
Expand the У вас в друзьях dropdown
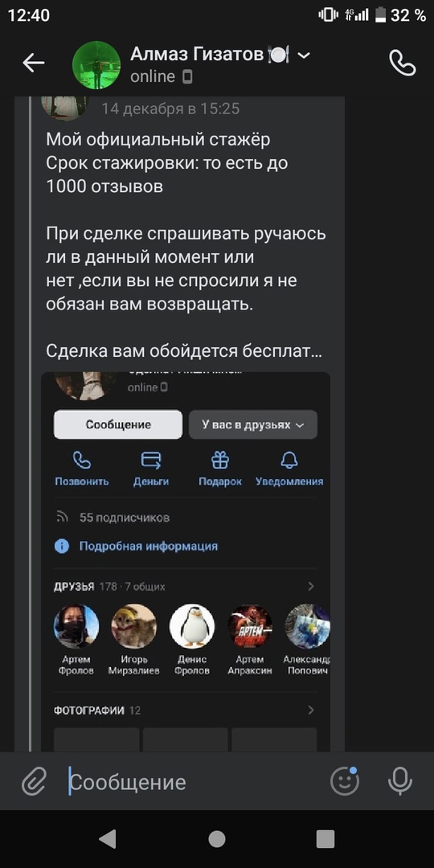point(253,424)
